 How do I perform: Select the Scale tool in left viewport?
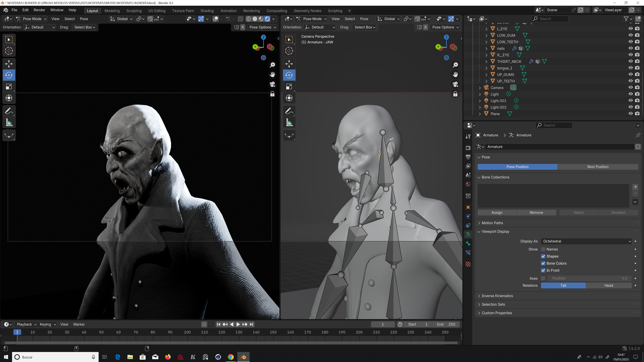coord(9,87)
